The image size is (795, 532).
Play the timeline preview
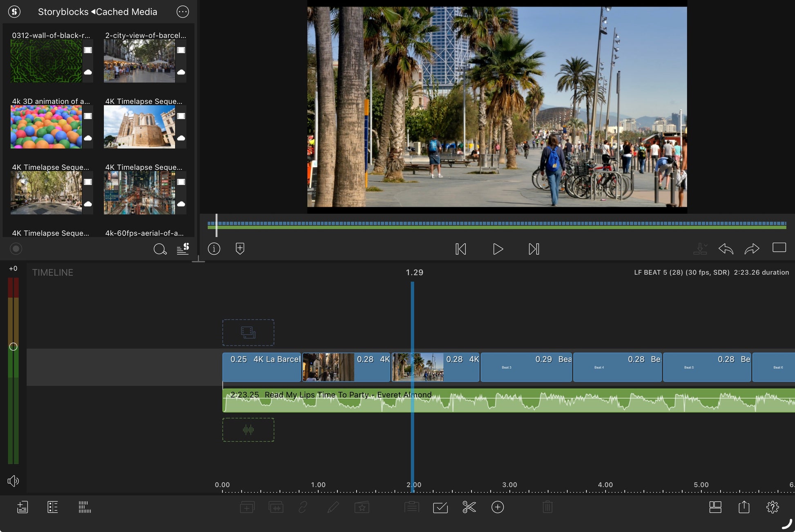click(x=498, y=249)
